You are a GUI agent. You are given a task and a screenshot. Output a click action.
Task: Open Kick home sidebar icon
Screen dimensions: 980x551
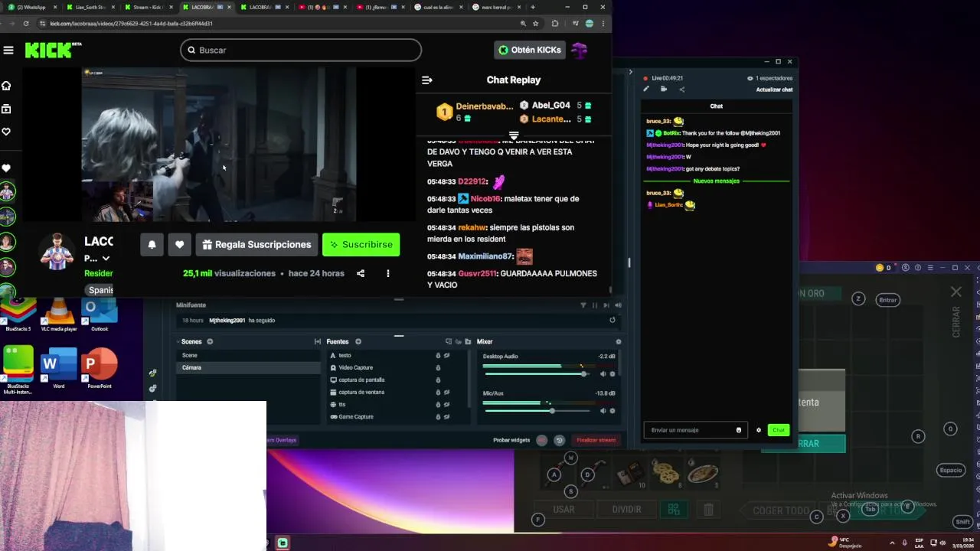click(6, 86)
